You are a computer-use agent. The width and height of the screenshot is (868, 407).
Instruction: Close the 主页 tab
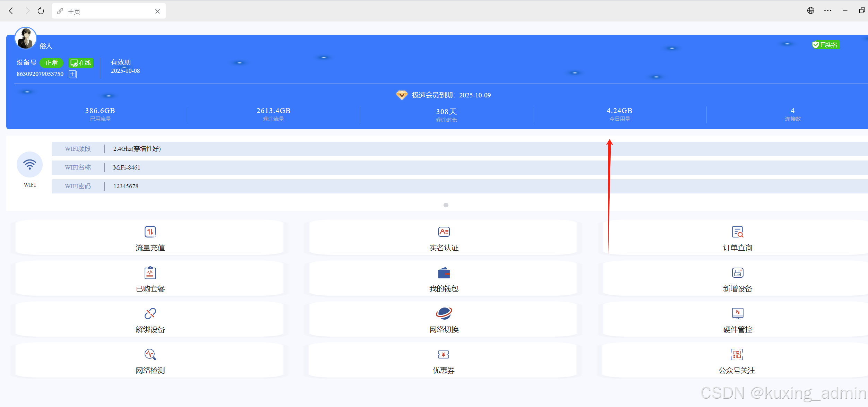coord(157,11)
